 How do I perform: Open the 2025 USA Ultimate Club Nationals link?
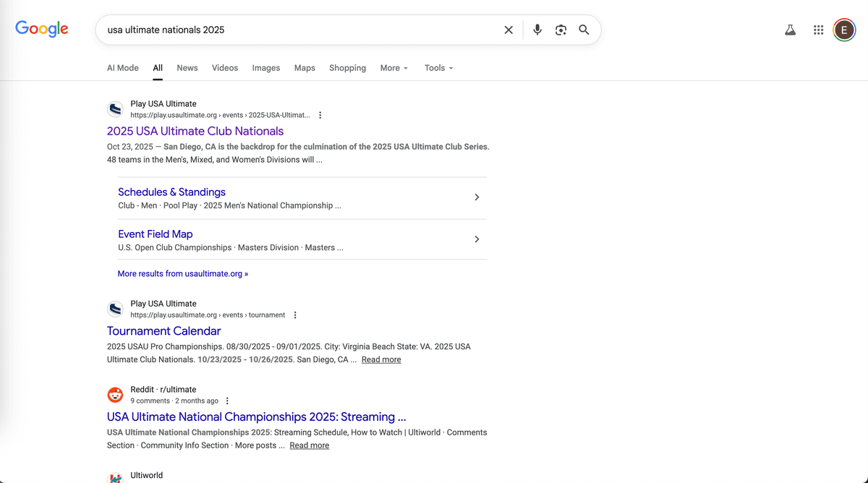[x=195, y=131]
